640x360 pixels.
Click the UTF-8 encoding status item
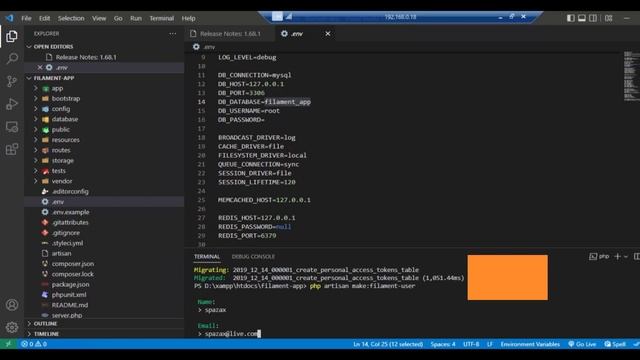click(x=471, y=344)
